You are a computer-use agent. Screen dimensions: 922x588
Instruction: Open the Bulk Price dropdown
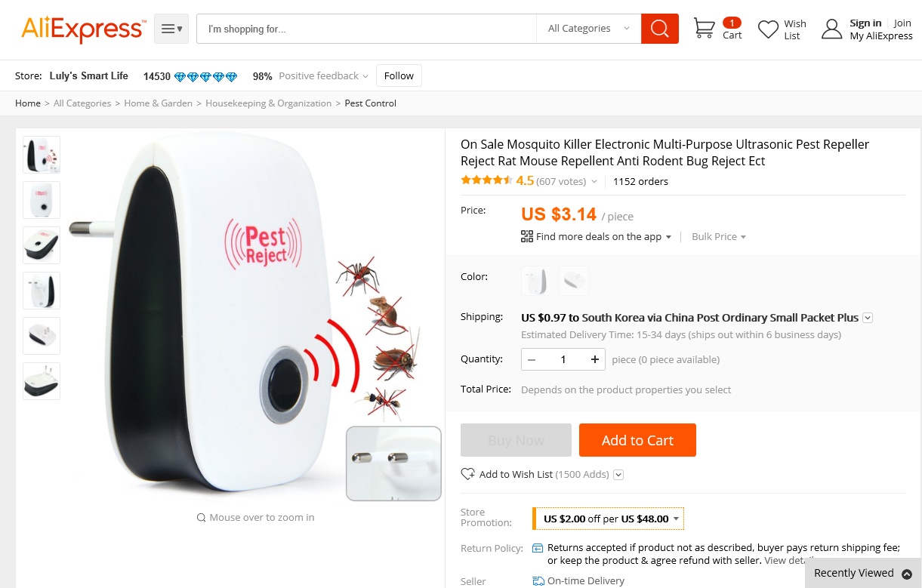(x=719, y=237)
